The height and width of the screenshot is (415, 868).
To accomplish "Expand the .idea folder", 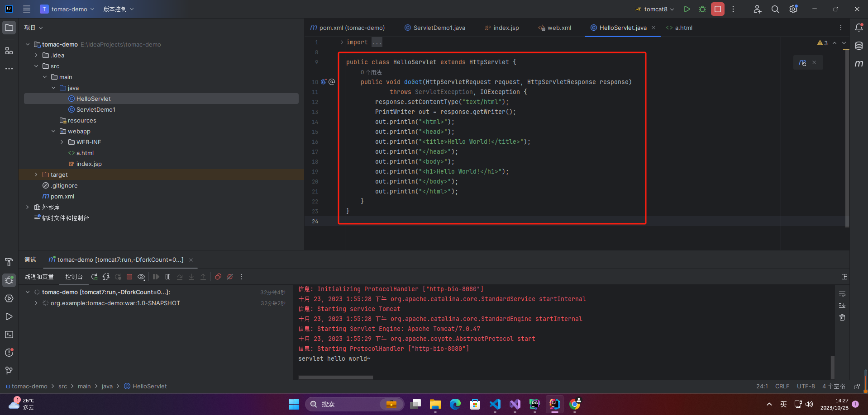I will 36,55.
